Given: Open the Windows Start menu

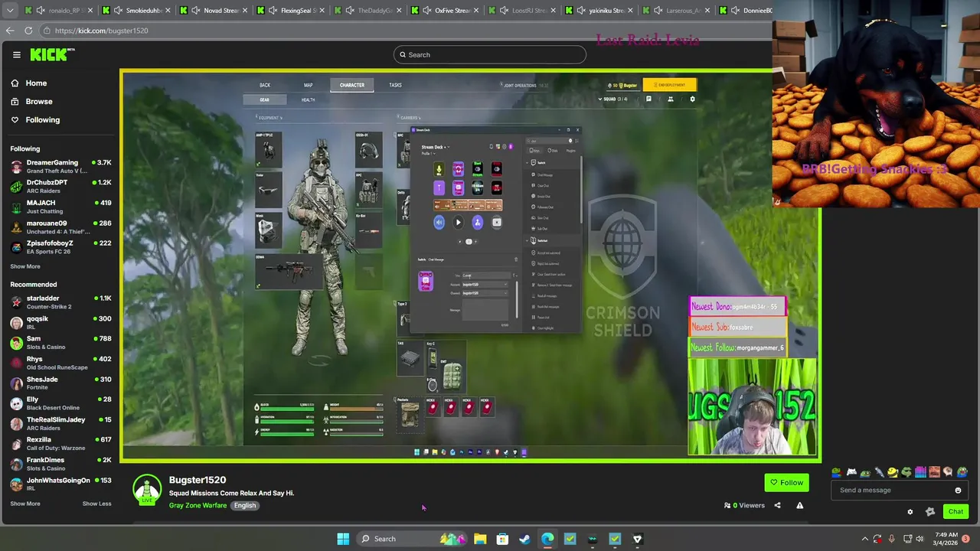Looking at the screenshot, I should [x=343, y=539].
